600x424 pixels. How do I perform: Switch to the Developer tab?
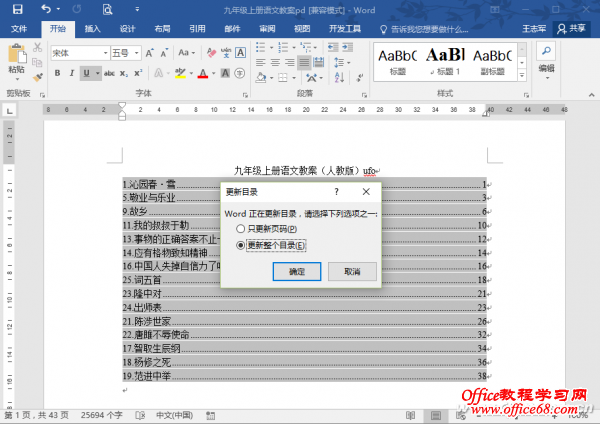pos(344,29)
